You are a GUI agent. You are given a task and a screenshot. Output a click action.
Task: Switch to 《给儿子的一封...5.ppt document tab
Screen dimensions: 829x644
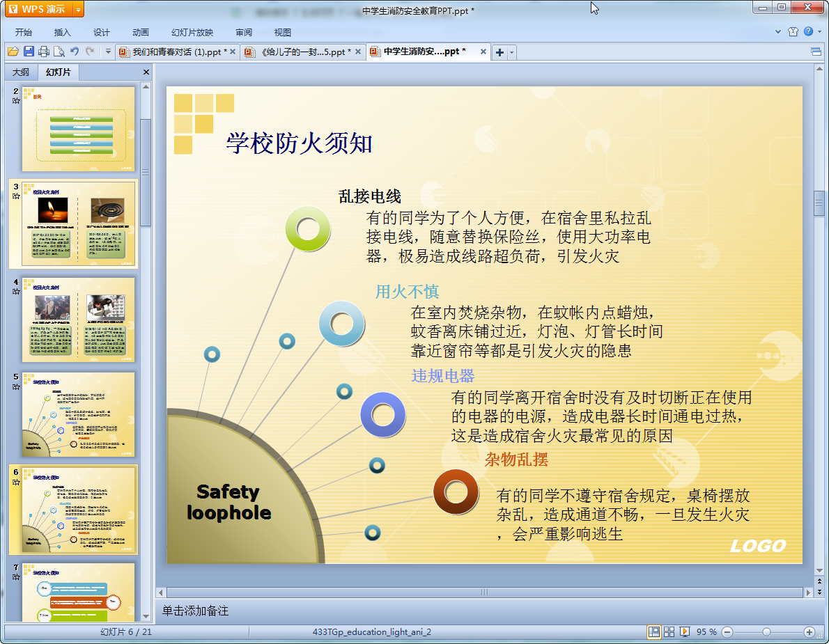tap(303, 52)
